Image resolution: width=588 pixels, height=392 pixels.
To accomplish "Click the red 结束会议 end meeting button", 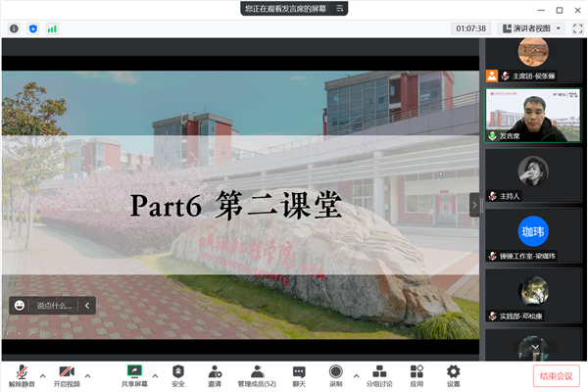I will click(556, 375).
